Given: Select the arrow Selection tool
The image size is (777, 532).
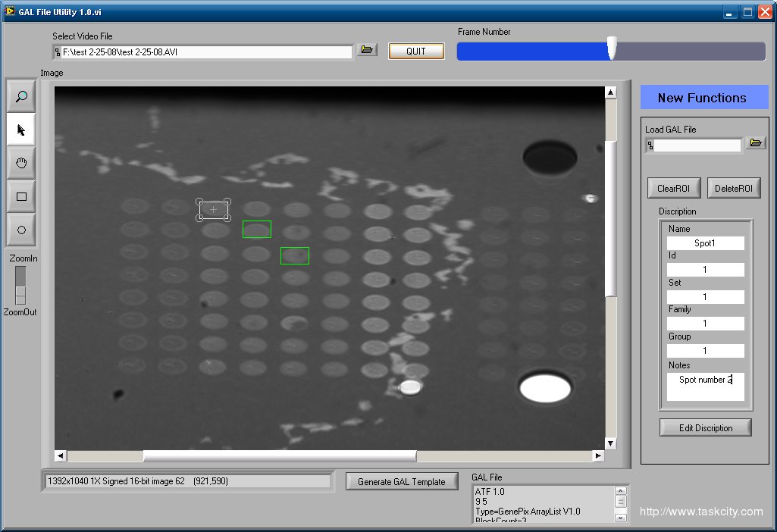Looking at the screenshot, I should [21, 130].
